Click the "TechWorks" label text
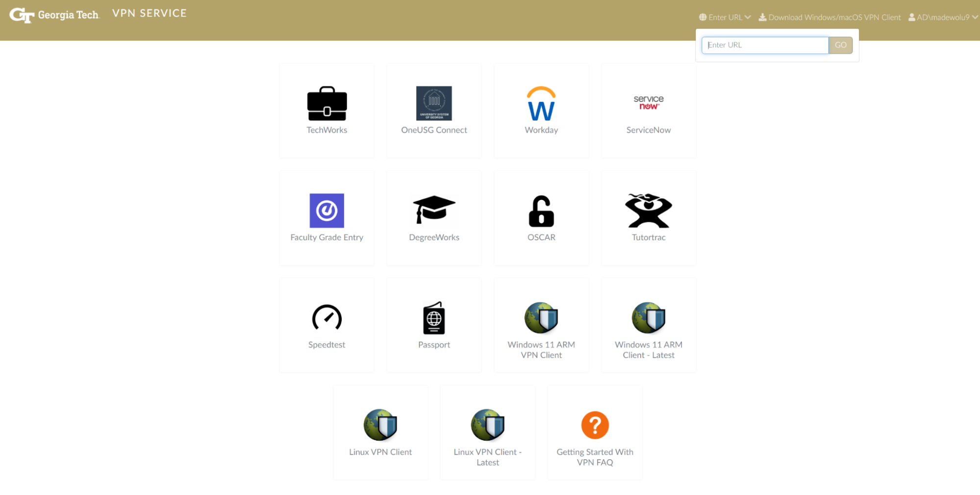 coord(327,130)
